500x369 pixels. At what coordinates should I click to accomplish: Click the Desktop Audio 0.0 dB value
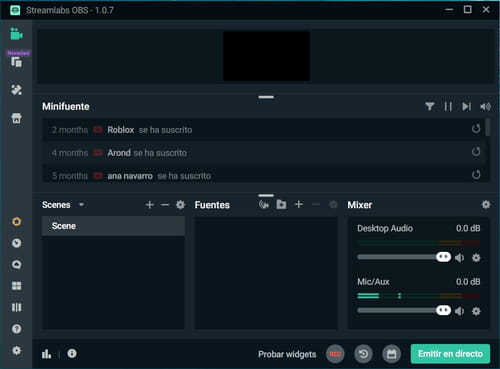pyautogui.click(x=468, y=228)
